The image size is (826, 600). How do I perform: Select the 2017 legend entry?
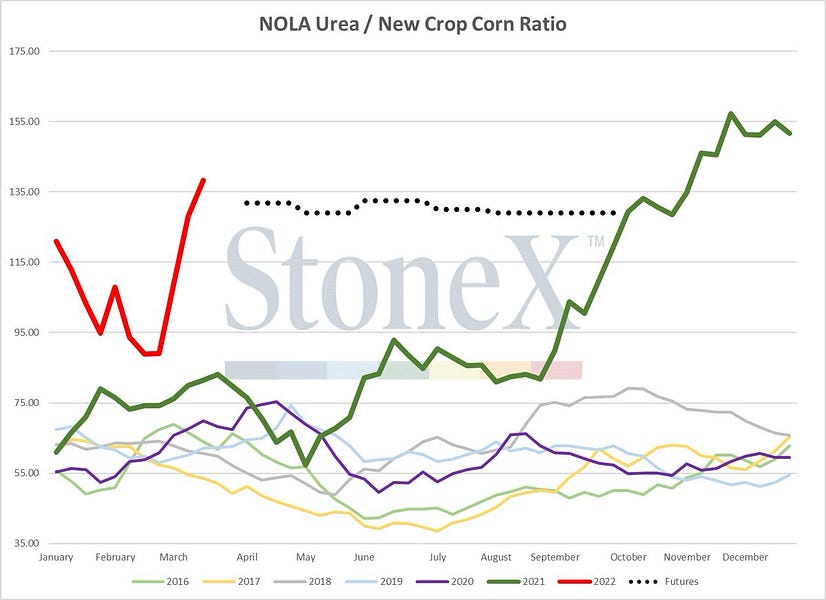click(x=247, y=580)
